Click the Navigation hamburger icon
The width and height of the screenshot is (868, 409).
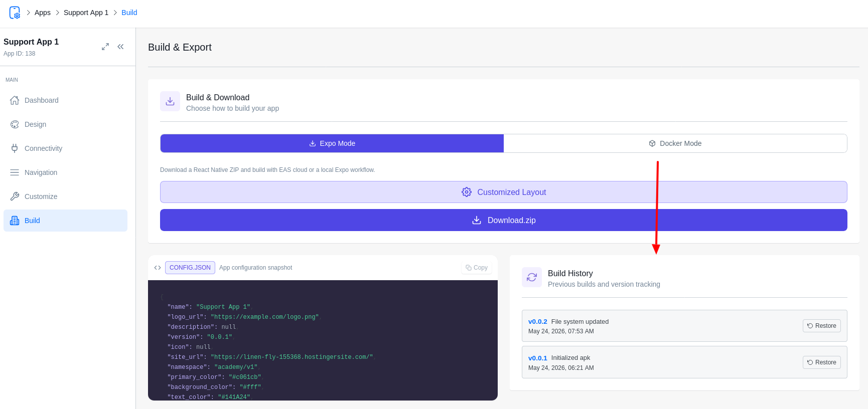point(15,172)
